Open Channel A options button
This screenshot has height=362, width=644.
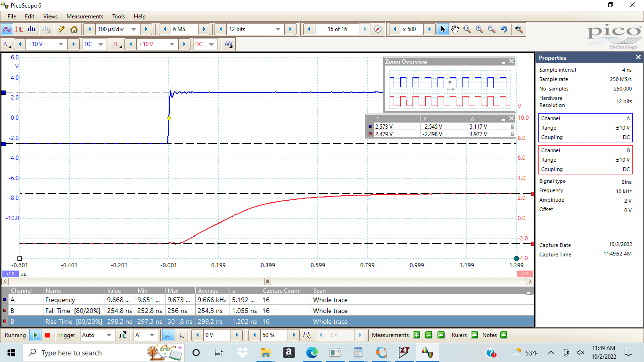tap(7, 44)
